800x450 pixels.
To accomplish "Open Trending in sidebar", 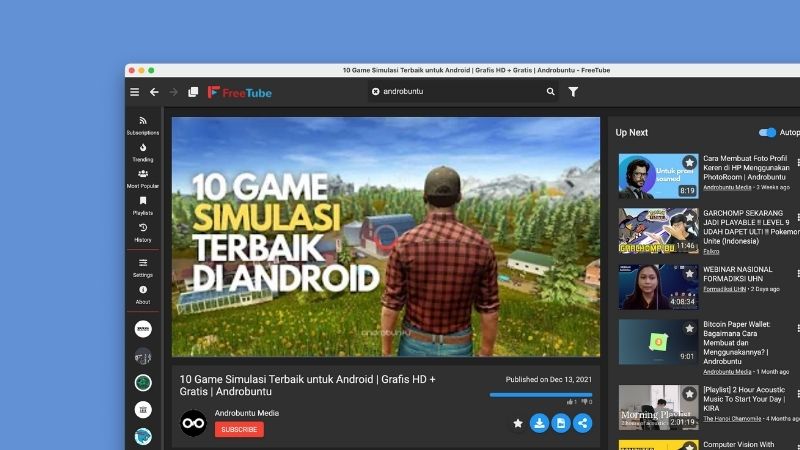I will point(143,153).
